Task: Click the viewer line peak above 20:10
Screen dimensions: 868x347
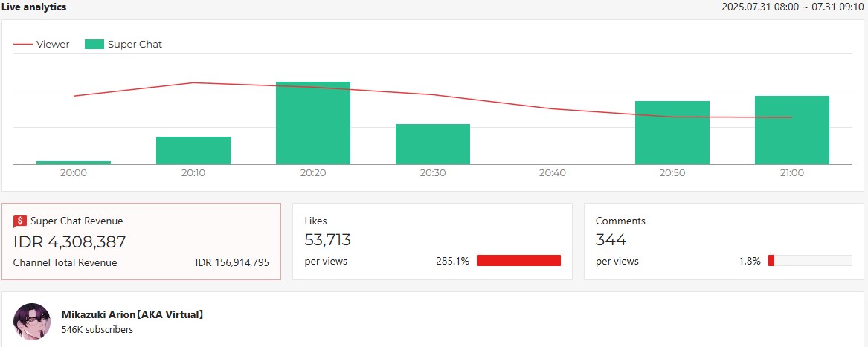Action: tap(193, 83)
